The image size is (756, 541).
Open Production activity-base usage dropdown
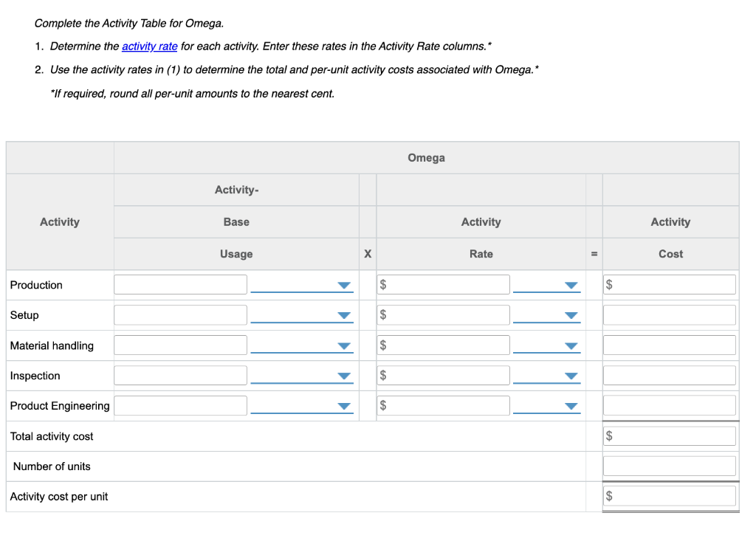point(301,286)
